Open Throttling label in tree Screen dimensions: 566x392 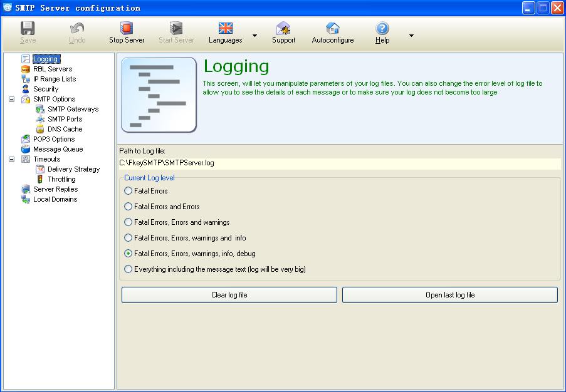pos(61,179)
